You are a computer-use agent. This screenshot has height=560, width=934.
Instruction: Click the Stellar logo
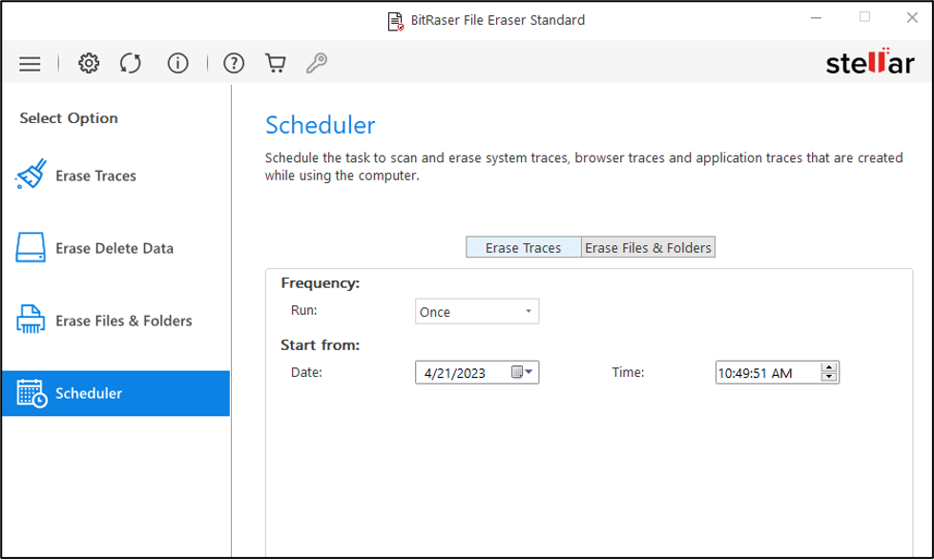[x=869, y=64]
